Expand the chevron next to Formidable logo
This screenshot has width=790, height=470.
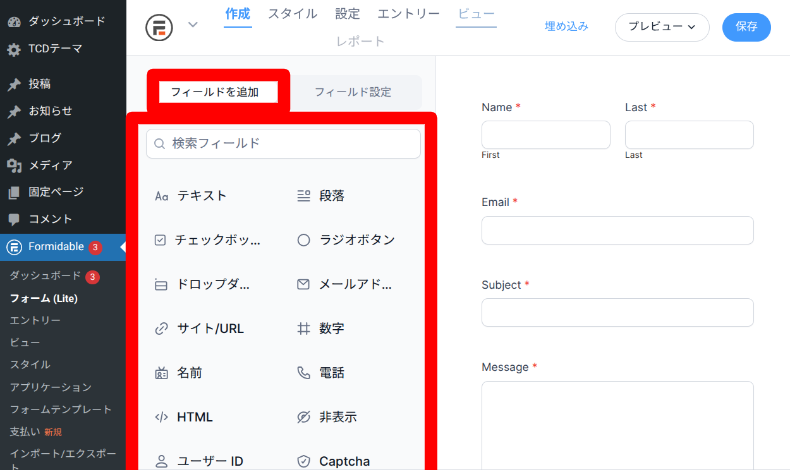193,25
